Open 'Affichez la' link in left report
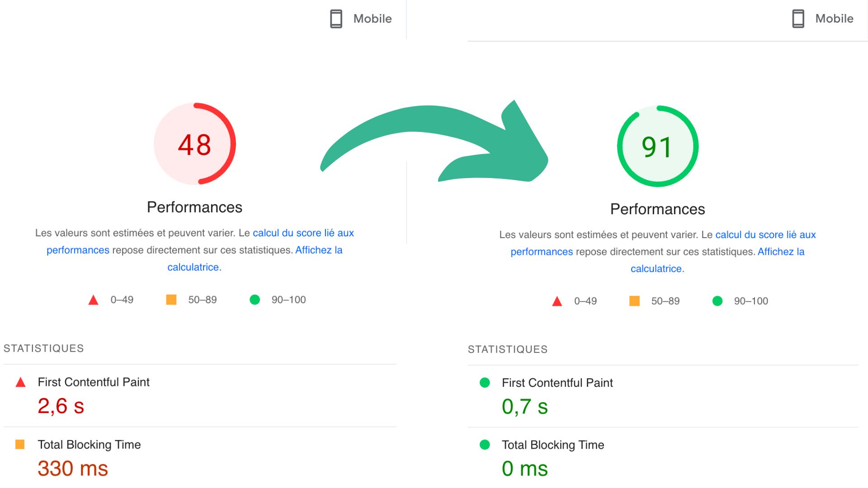 319,250
